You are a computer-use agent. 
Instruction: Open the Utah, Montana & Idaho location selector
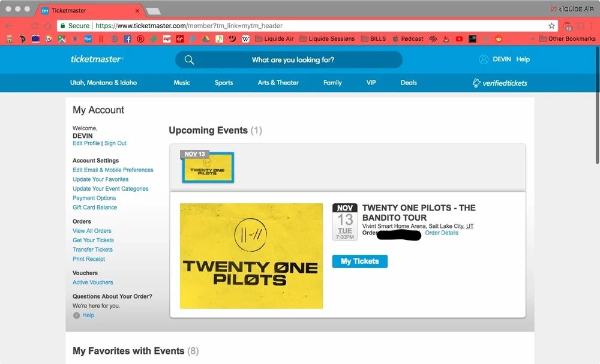(104, 83)
